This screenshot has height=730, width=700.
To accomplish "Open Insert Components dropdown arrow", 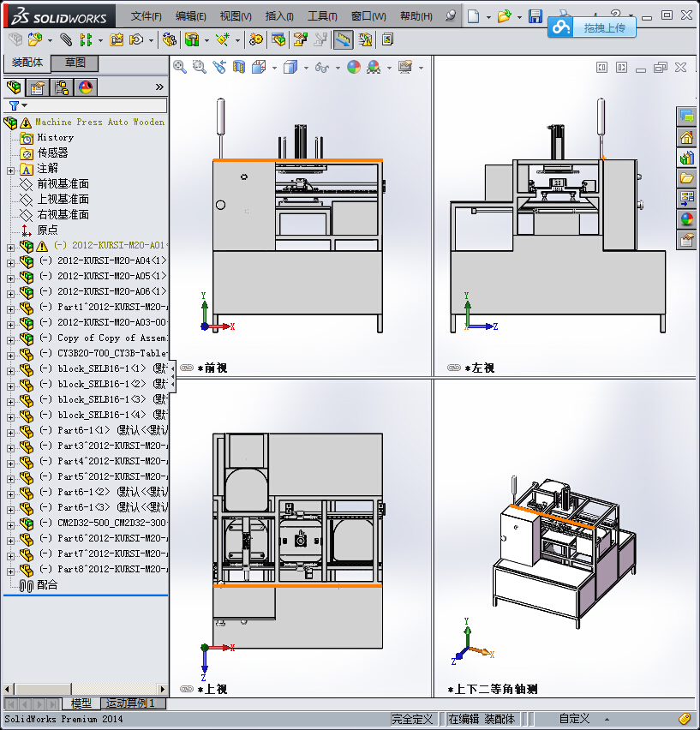I will [x=50, y=41].
